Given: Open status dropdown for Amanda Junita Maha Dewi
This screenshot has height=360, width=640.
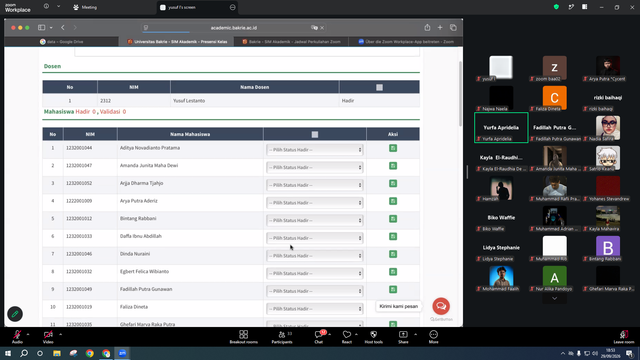Looking at the screenshot, I should click(x=314, y=167).
